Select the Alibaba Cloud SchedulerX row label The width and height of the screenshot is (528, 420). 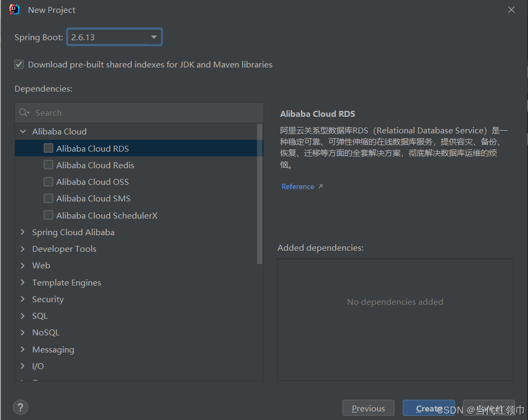(107, 215)
